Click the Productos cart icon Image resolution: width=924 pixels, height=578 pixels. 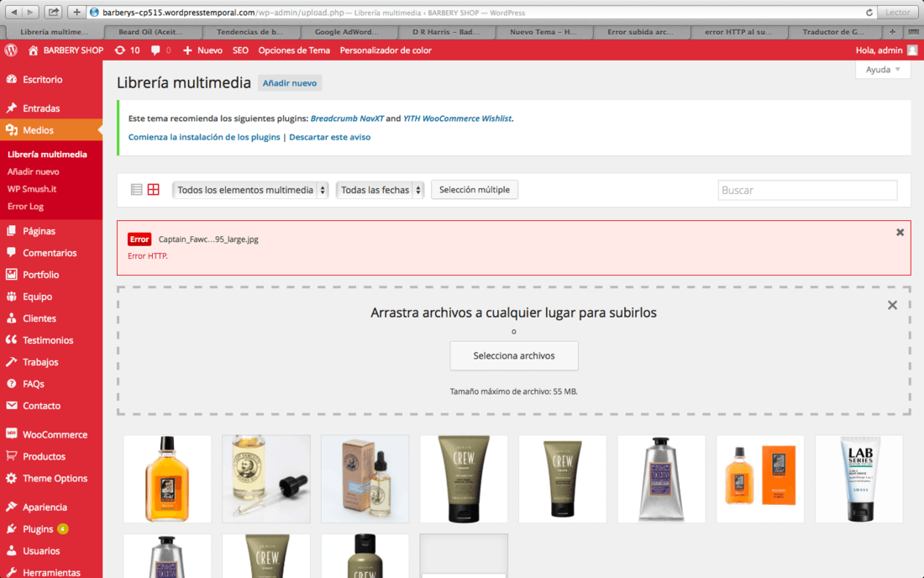coord(11,455)
